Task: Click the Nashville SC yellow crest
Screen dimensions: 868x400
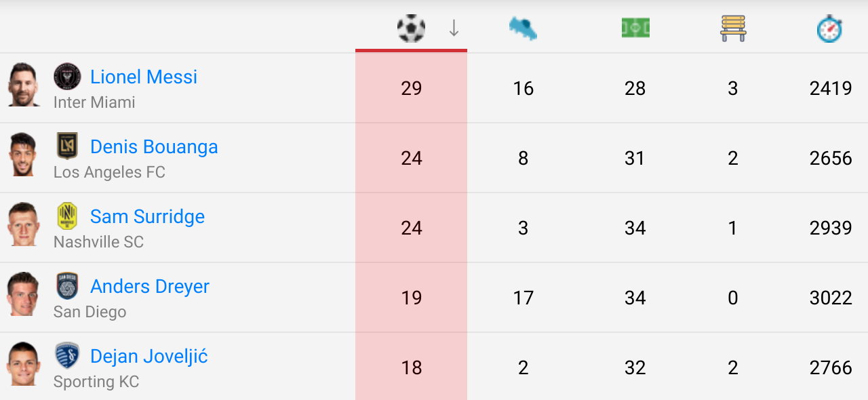Action: pyautogui.click(x=67, y=216)
